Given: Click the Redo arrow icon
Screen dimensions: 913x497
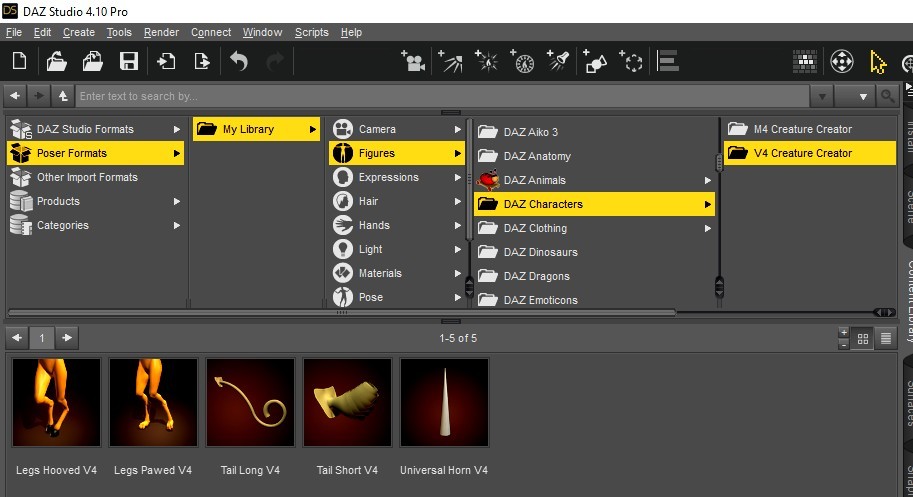Looking at the screenshot, I should 275,61.
